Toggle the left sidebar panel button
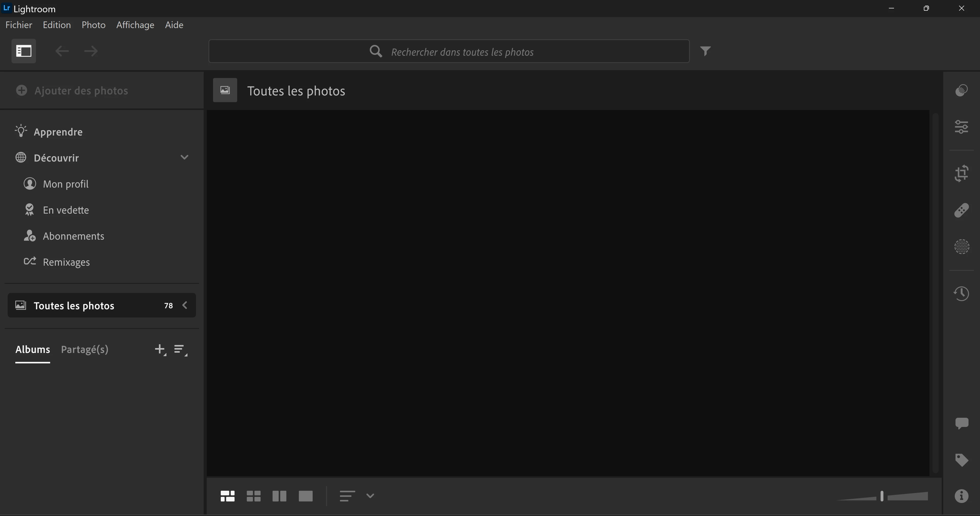Image resolution: width=980 pixels, height=516 pixels. (23, 51)
